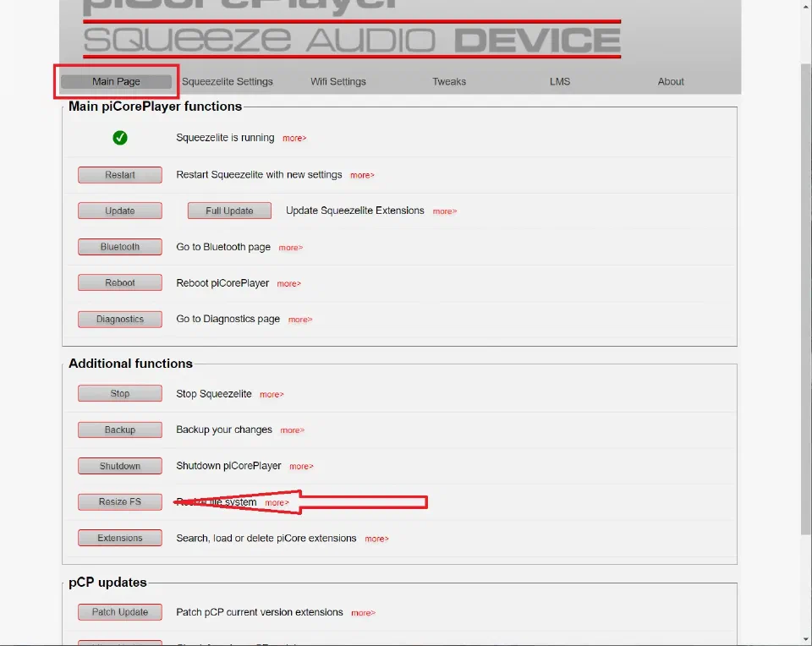Screen dimensions: 812x646
Task: Click the Reboot button
Action: click(x=120, y=282)
